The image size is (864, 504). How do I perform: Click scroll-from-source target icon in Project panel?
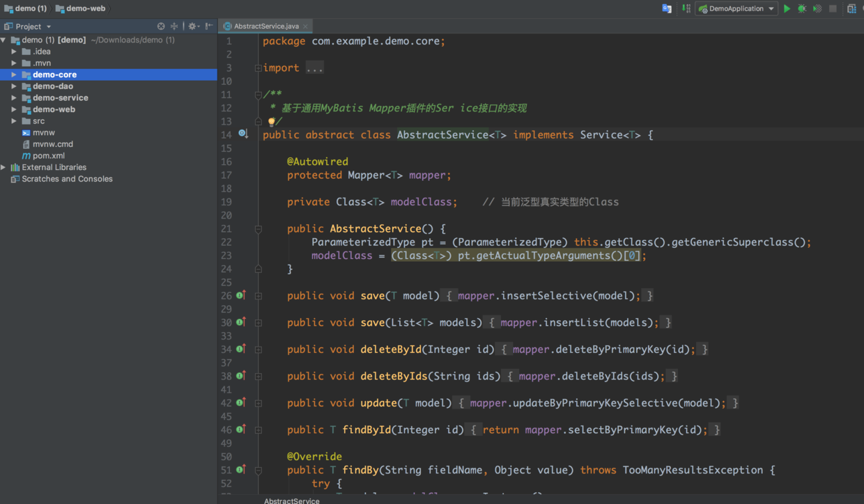click(x=161, y=26)
